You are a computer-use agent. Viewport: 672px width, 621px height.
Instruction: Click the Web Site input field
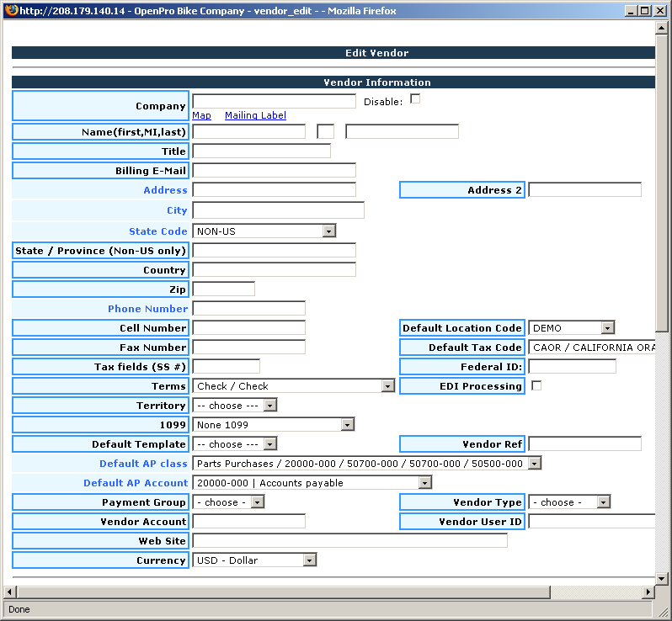click(349, 540)
